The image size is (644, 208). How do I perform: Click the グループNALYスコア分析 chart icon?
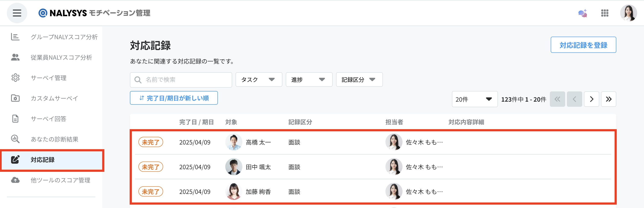coord(15,37)
